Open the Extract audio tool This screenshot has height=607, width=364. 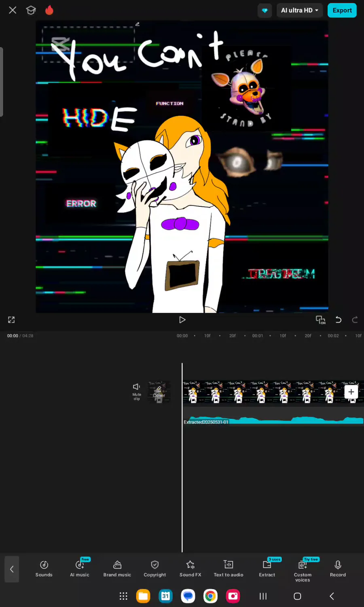click(x=267, y=569)
